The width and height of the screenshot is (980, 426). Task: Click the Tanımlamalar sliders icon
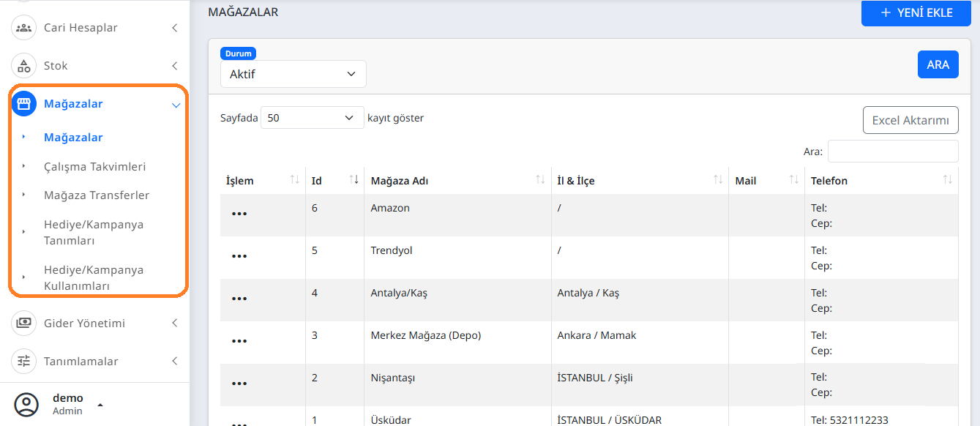24,361
